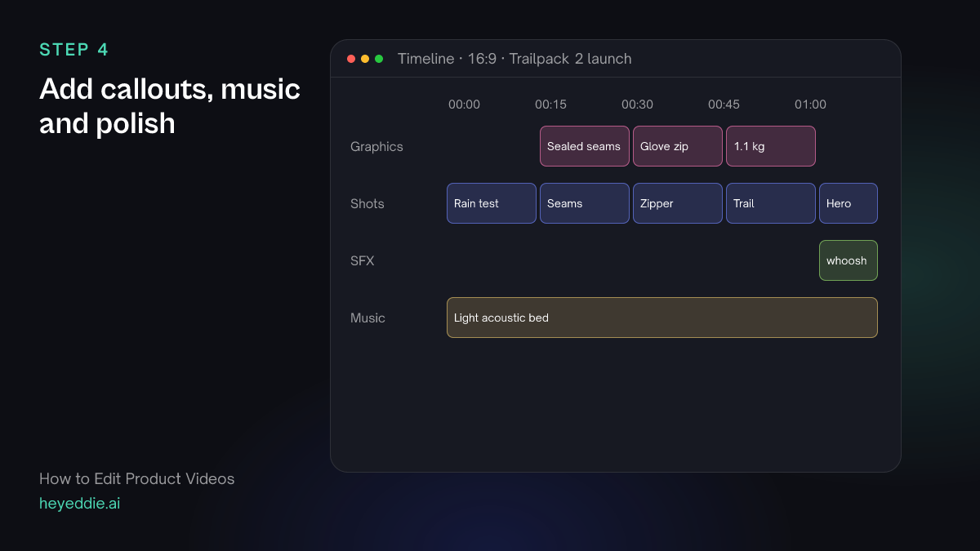980x551 pixels.
Task: Click the Add callouts, music and polish heading
Action: click(170, 106)
